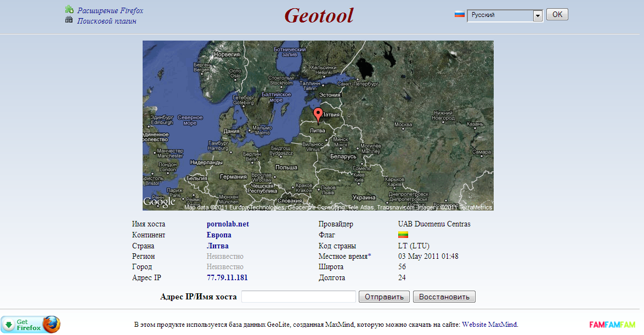Open the Расширение Firefox link

[110, 10]
